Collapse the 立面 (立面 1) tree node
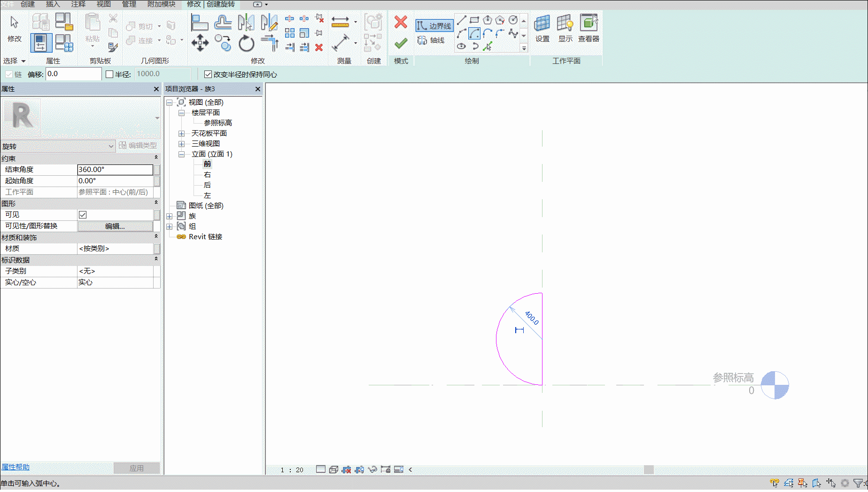The height and width of the screenshot is (492, 868). [x=181, y=154]
